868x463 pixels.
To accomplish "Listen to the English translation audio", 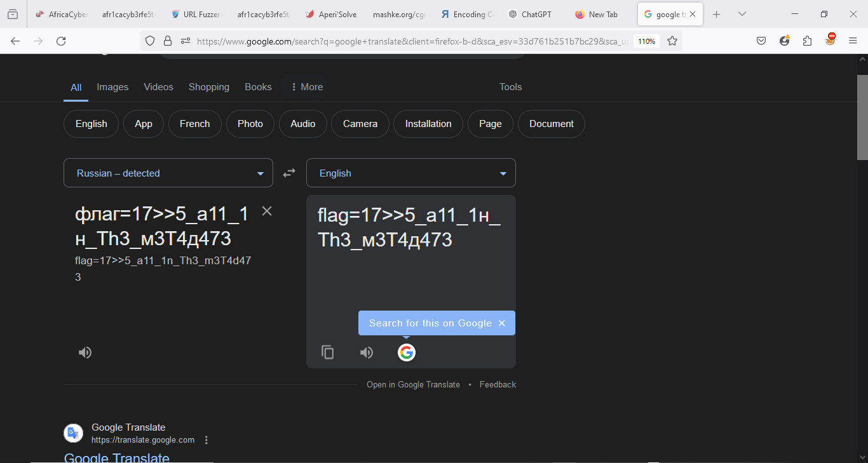I will click(367, 352).
